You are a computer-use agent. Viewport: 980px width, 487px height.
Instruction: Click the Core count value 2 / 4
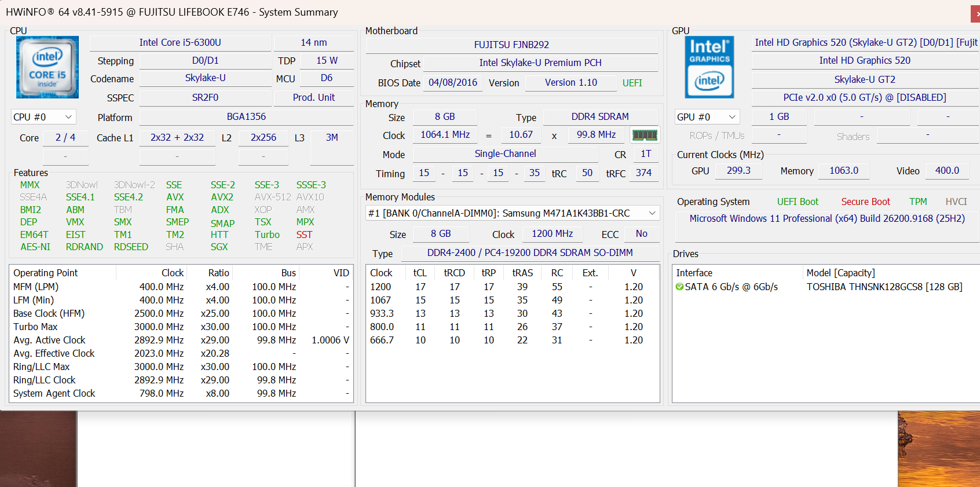(65, 137)
